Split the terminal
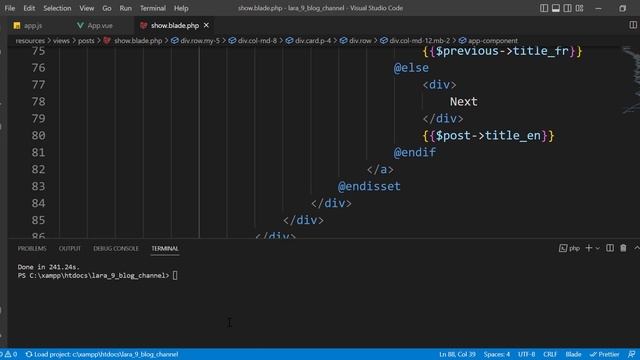640x360 pixels. (x=610, y=248)
